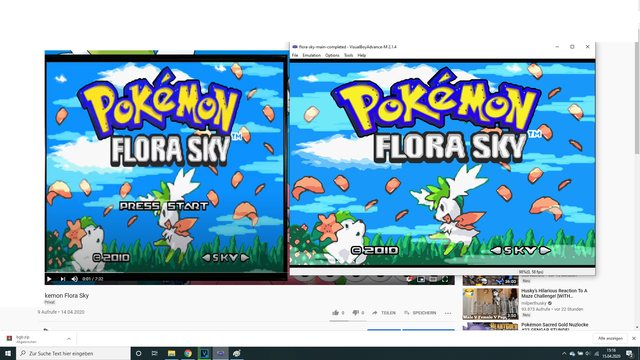Click the Privat privacy label under title
This screenshot has width=640, height=360.
[49, 302]
